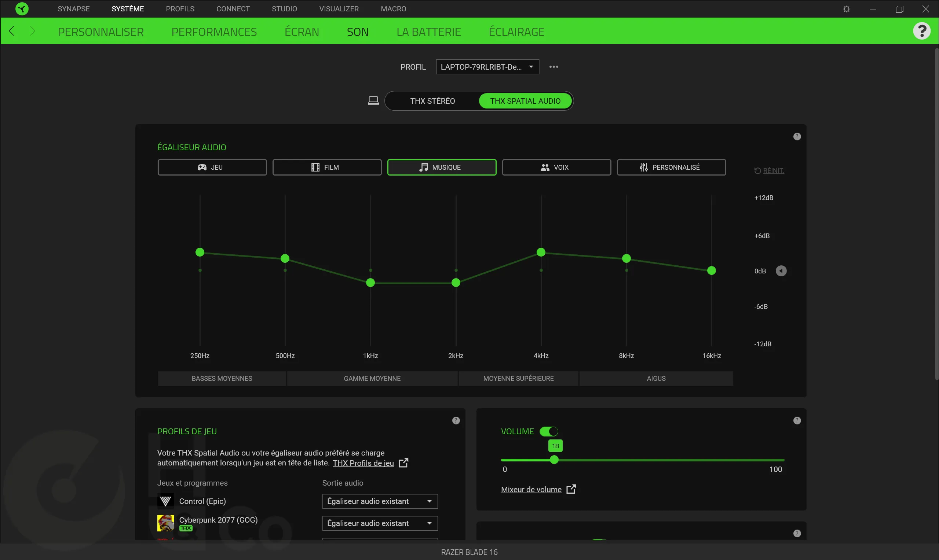
Task: Click the 500Hz equalizer handle
Action: (x=285, y=258)
